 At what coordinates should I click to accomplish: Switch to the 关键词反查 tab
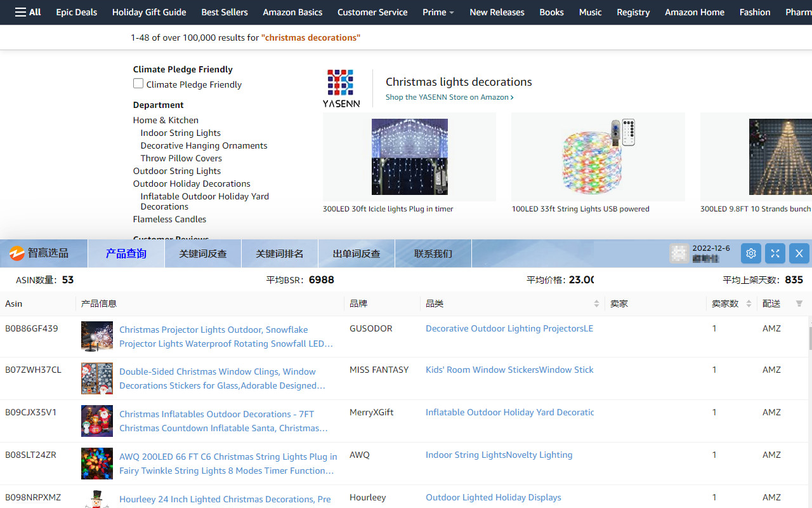[202, 253]
